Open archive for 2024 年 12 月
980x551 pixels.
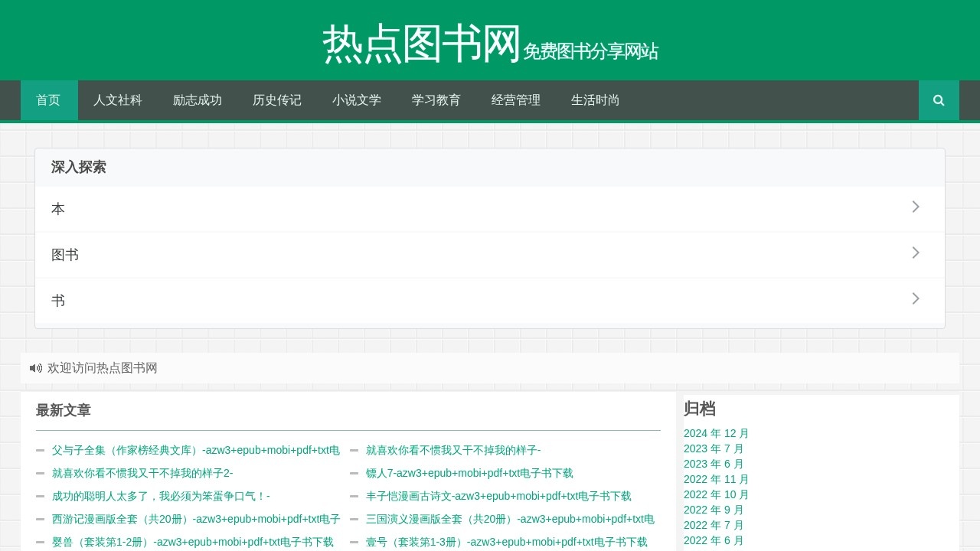(x=716, y=433)
